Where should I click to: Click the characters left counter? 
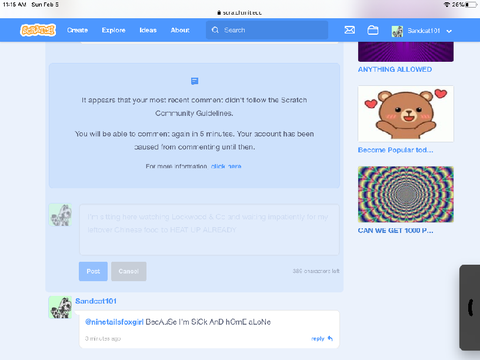(316, 271)
